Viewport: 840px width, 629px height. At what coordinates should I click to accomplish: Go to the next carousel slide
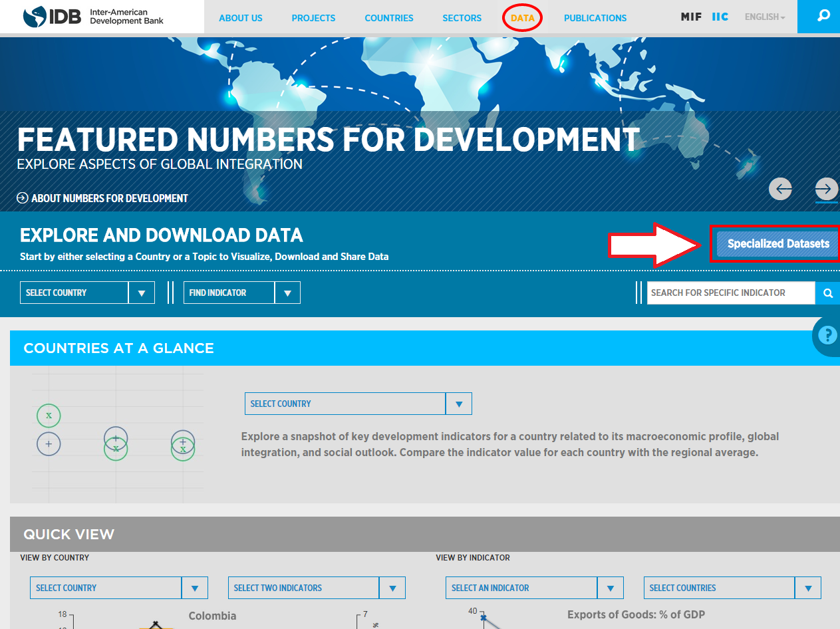point(825,189)
